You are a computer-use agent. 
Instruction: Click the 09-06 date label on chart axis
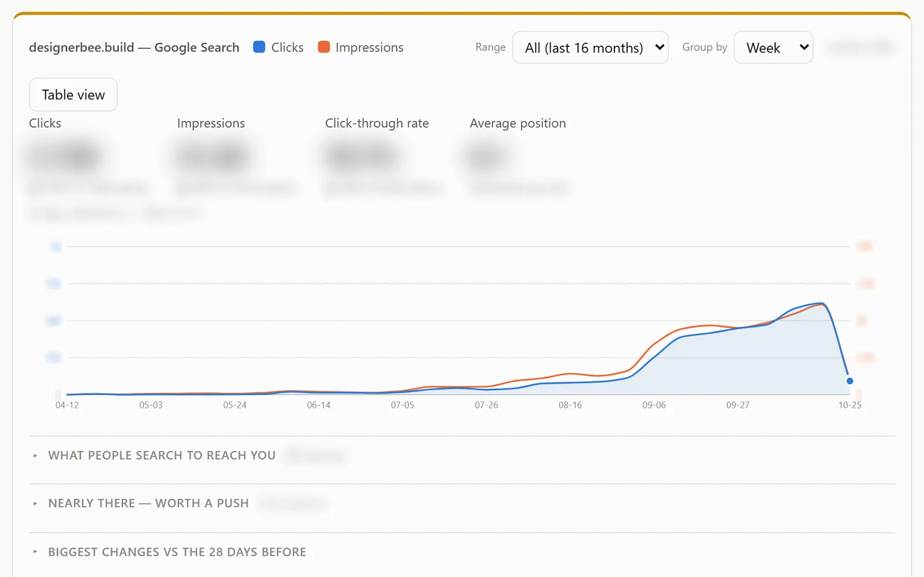654,405
